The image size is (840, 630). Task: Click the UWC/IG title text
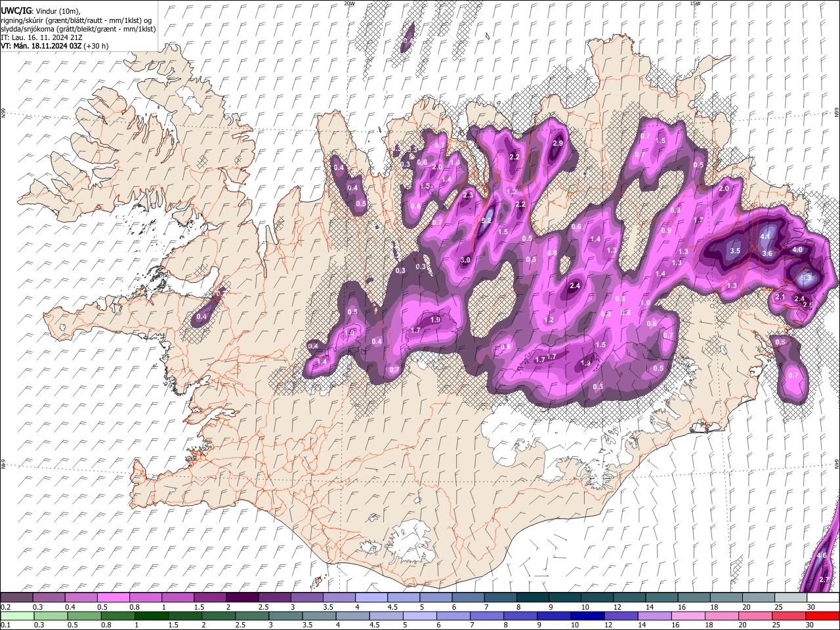pyautogui.click(x=16, y=10)
